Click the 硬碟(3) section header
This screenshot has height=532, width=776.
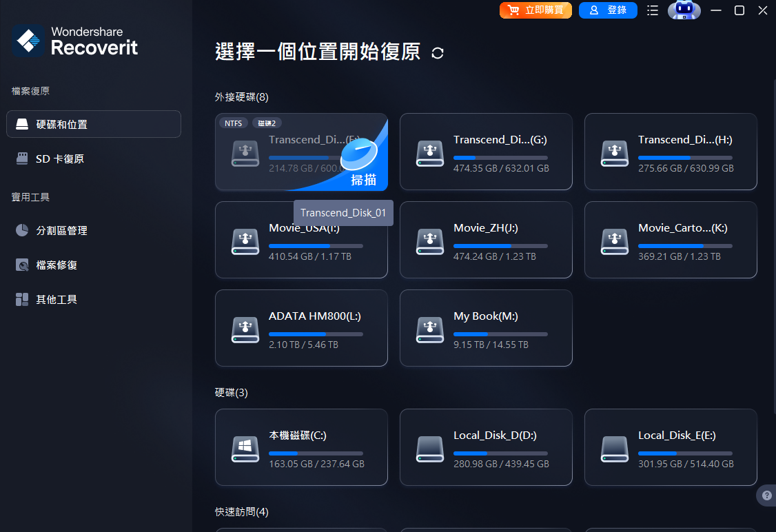[x=231, y=392]
